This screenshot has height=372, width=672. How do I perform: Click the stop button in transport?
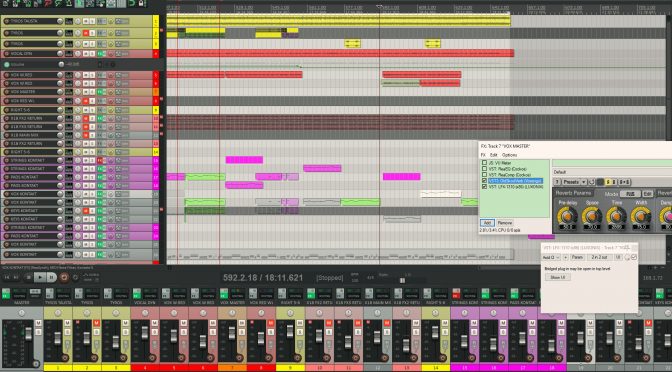point(29,277)
